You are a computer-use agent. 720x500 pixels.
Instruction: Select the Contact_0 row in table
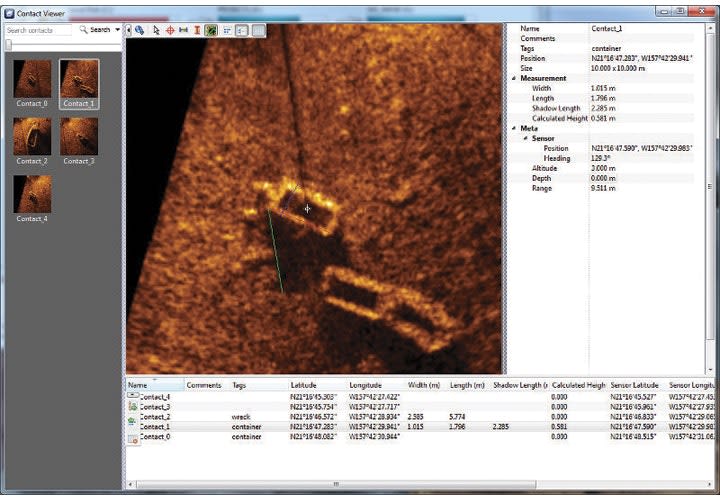click(x=155, y=437)
